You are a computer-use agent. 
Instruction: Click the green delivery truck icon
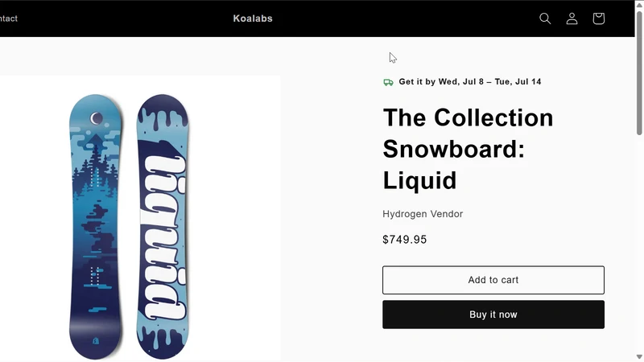click(388, 82)
